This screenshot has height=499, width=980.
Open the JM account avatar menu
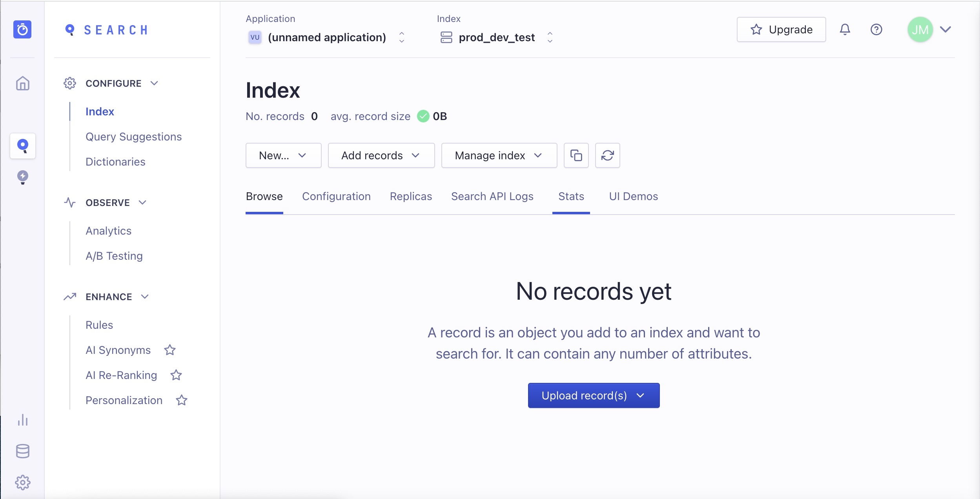[920, 29]
